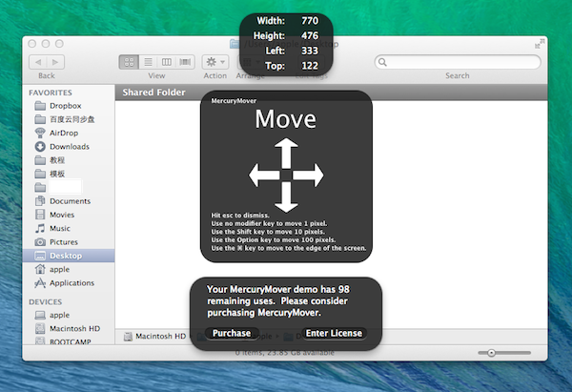Screen dimensions: 572x392
Task: Click the Macintosh HD drive icon in Devices
Action: [x=40, y=328]
